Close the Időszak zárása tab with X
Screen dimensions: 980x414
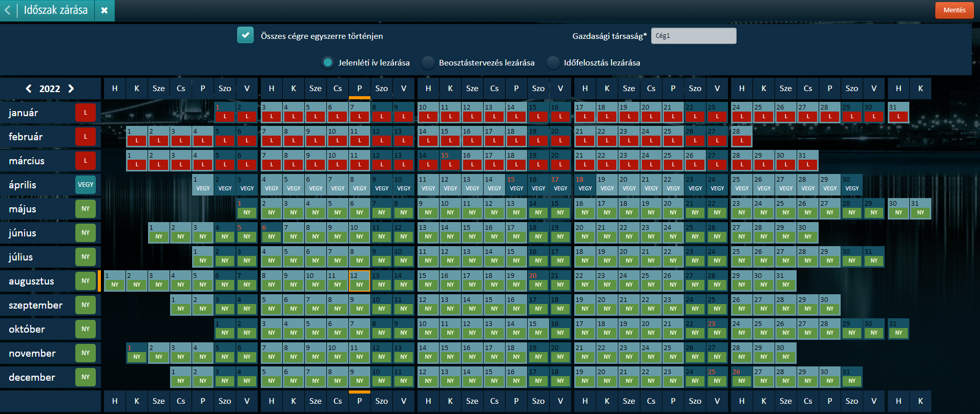[105, 10]
